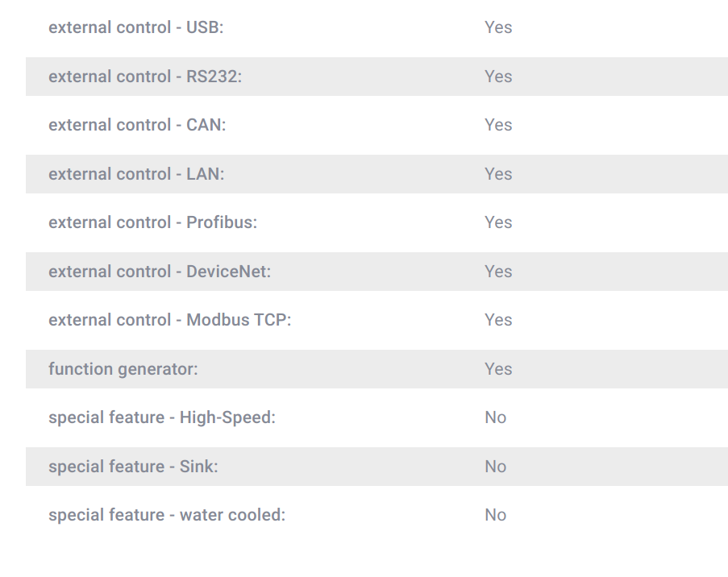Select the Yes value beside DeviceNet
Screen dimensions: 728x577
click(x=498, y=272)
